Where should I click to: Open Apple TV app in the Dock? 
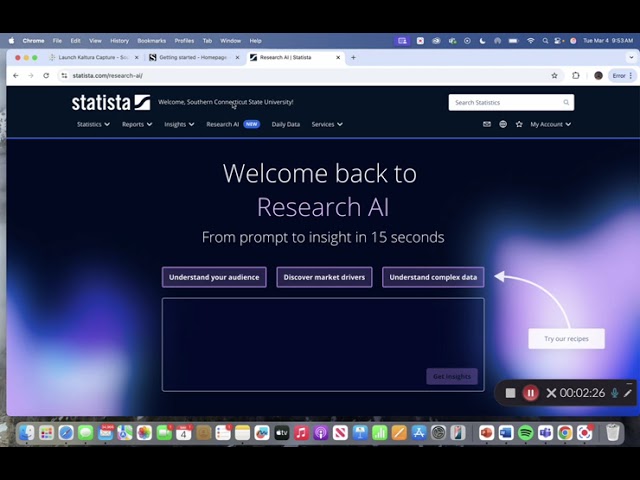(282, 433)
